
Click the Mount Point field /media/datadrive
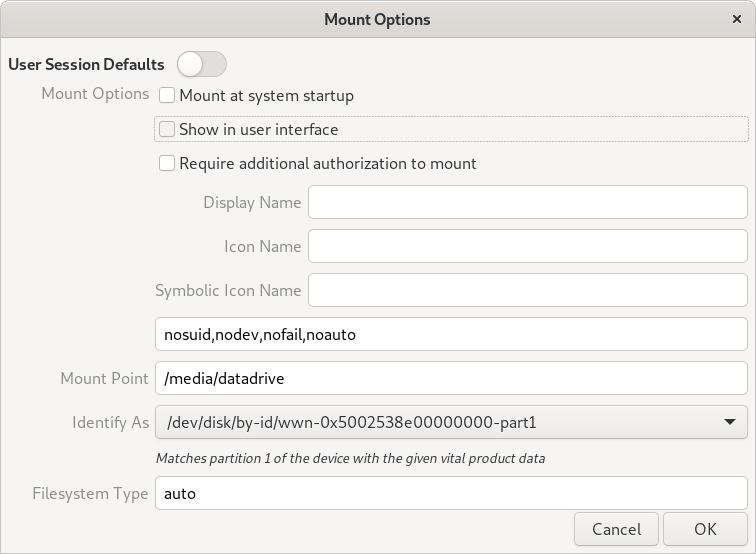click(451, 378)
